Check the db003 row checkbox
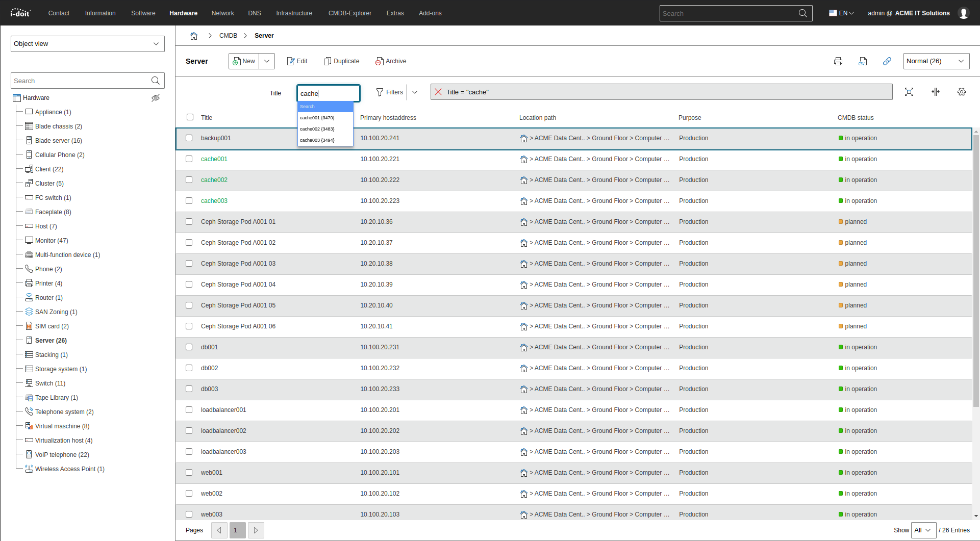980x541 pixels. tap(189, 389)
